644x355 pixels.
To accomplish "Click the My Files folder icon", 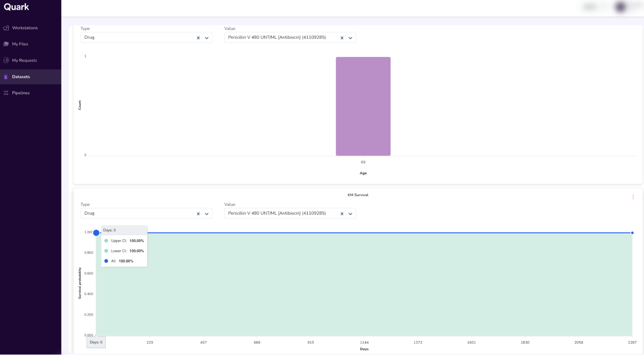I will (x=6, y=44).
